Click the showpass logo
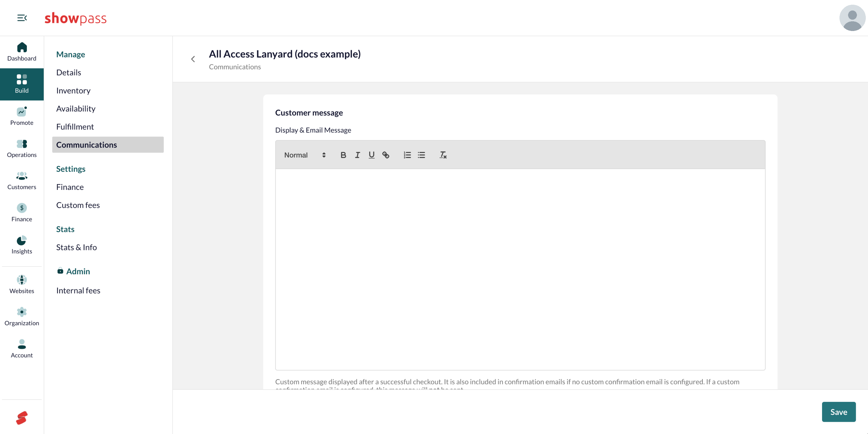 76,19
